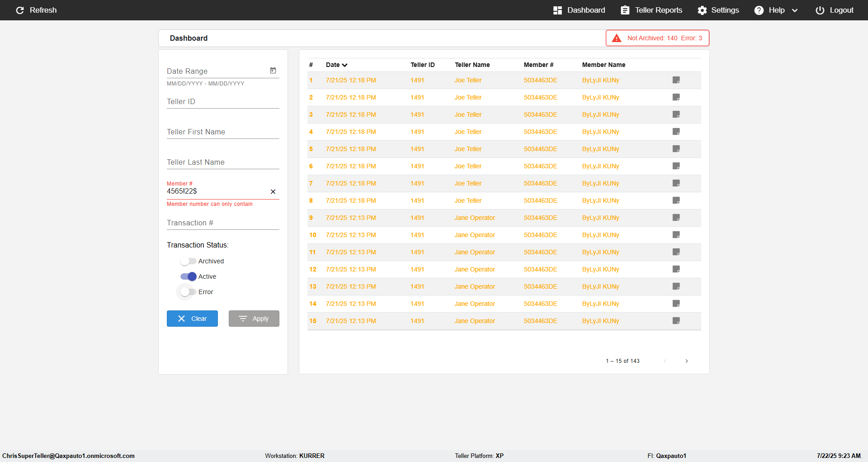This screenshot has width=868, height=462.
Task: Open note icon for row 9 Jane Operator
Action: coord(676,218)
